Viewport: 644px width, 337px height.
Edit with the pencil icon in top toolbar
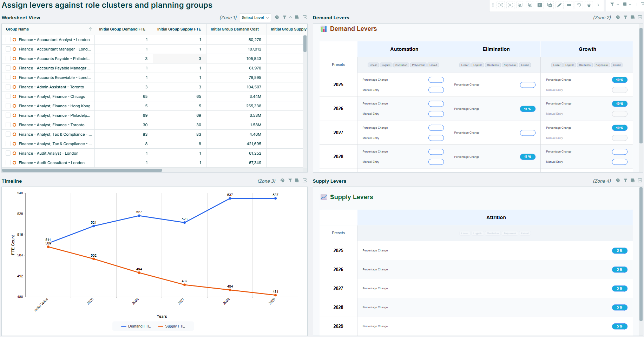[560, 5]
